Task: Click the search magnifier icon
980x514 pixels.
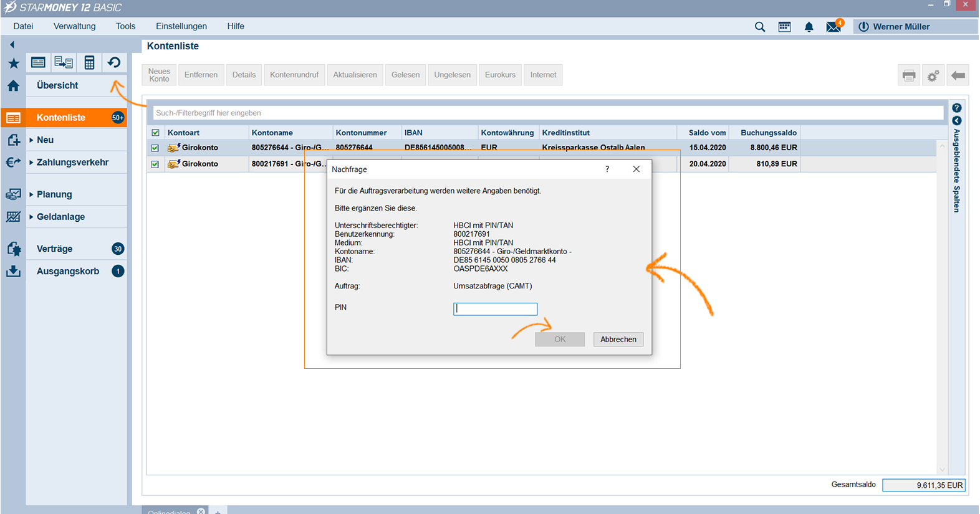Action: click(x=759, y=27)
